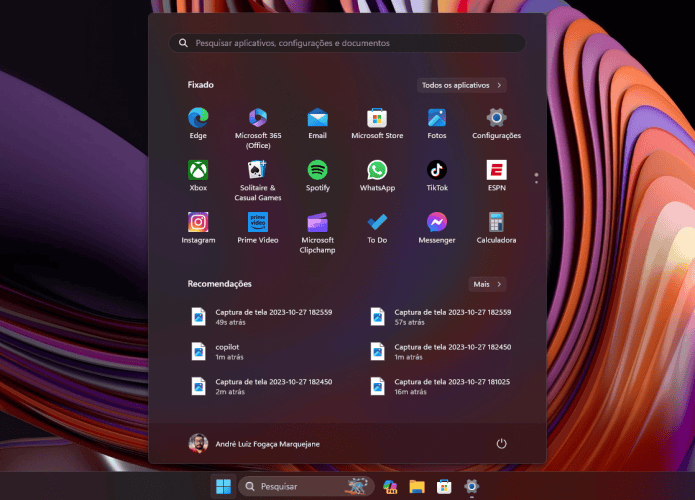Open the Edge browser app
Screen dimensions: 695x500
198,124
